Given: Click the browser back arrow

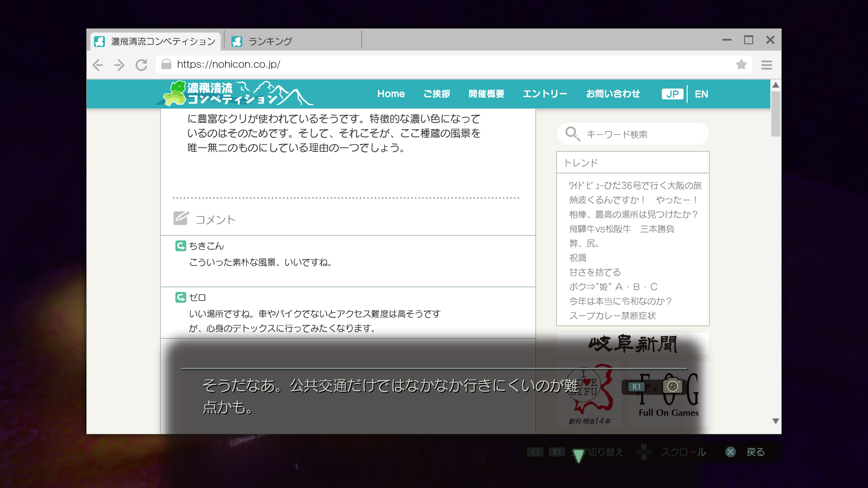Looking at the screenshot, I should [98, 65].
